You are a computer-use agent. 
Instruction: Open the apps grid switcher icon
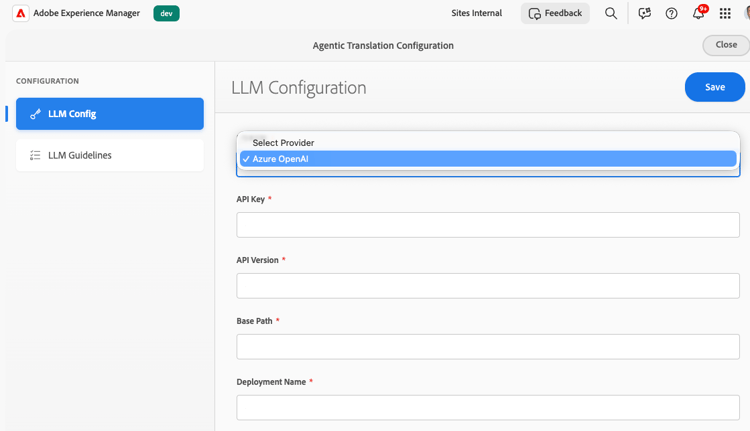pos(725,13)
